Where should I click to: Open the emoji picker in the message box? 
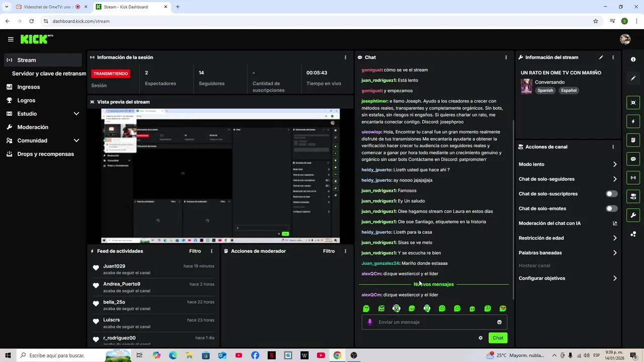(499, 322)
